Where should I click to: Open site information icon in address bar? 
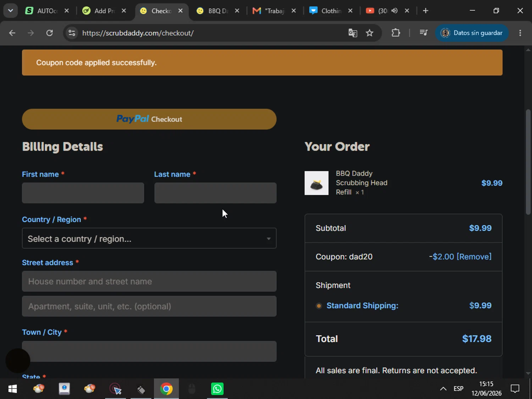tap(72, 33)
